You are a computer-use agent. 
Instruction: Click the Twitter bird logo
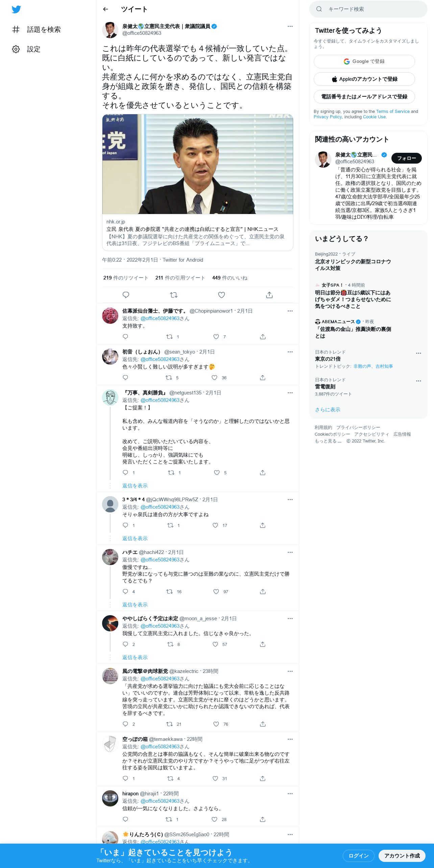coord(16,9)
